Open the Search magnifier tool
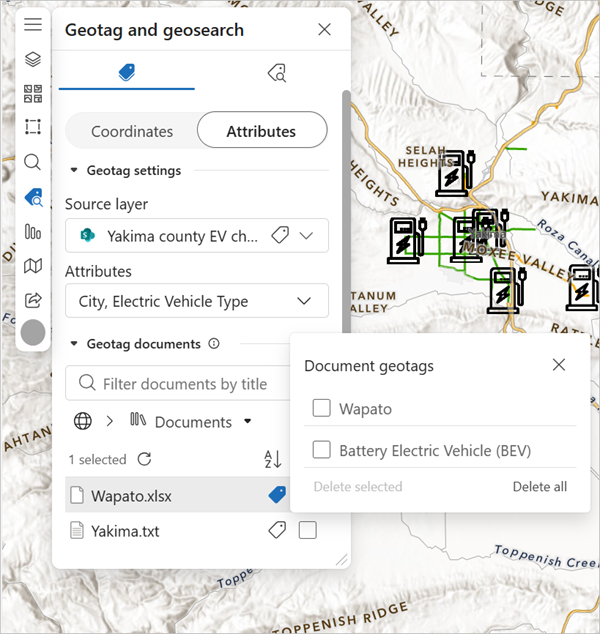The width and height of the screenshot is (600, 634). coord(33,162)
